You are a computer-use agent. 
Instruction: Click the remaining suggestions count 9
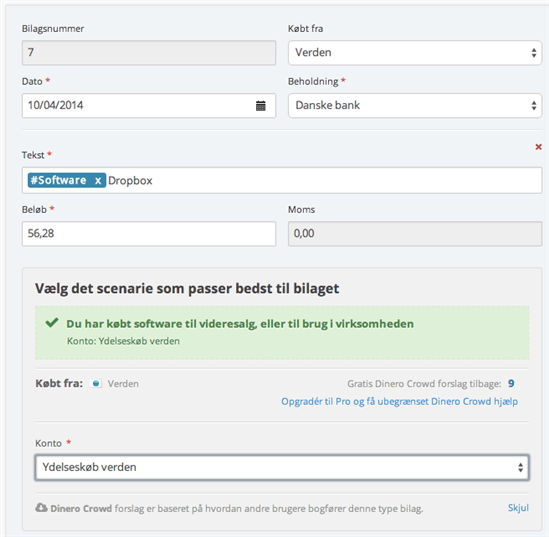pyautogui.click(x=511, y=384)
